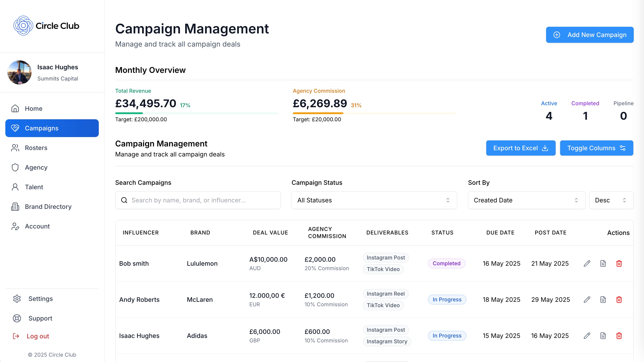Change the Desc sort order dropdown
644x362 pixels.
611,200
